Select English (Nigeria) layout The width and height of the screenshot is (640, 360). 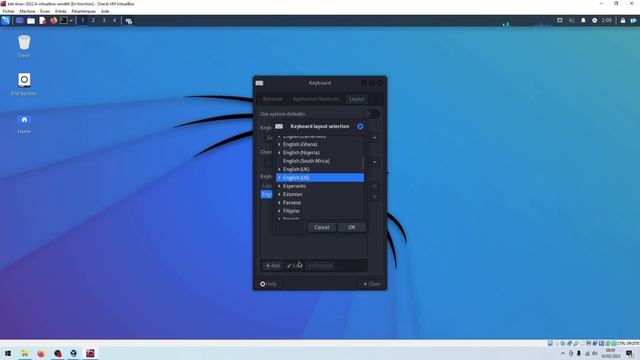click(320, 153)
